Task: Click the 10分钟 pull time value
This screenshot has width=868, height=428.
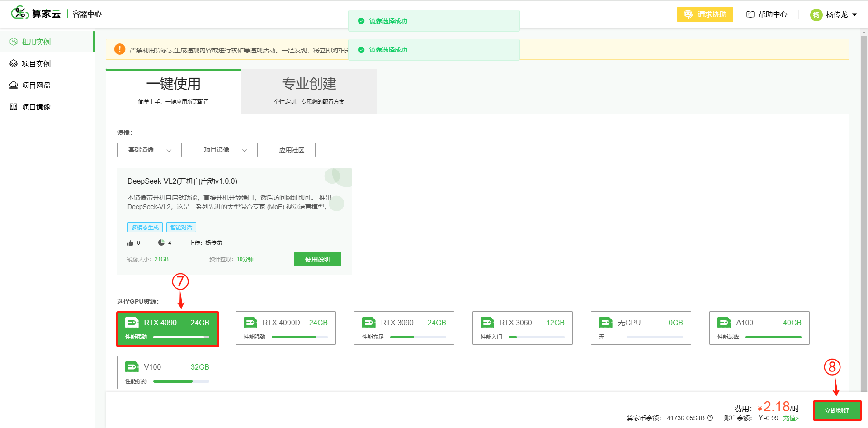Action: 245,259
